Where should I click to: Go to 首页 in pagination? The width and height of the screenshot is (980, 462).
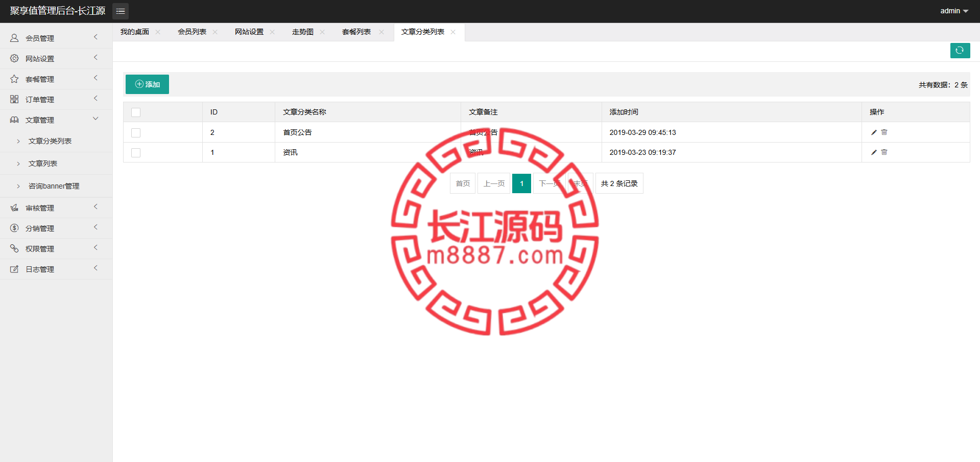[x=463, y=183]
